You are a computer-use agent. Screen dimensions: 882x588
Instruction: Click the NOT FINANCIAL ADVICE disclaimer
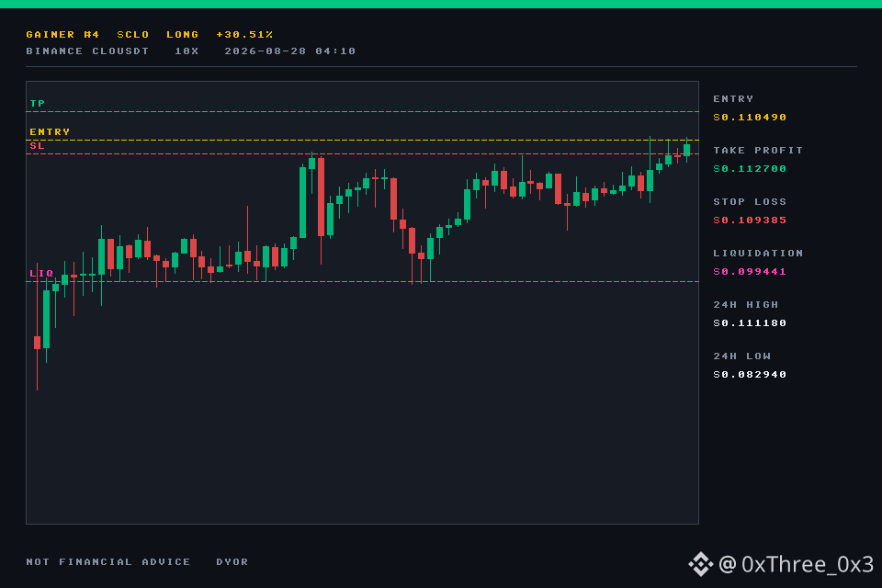(x=108, y=562)
